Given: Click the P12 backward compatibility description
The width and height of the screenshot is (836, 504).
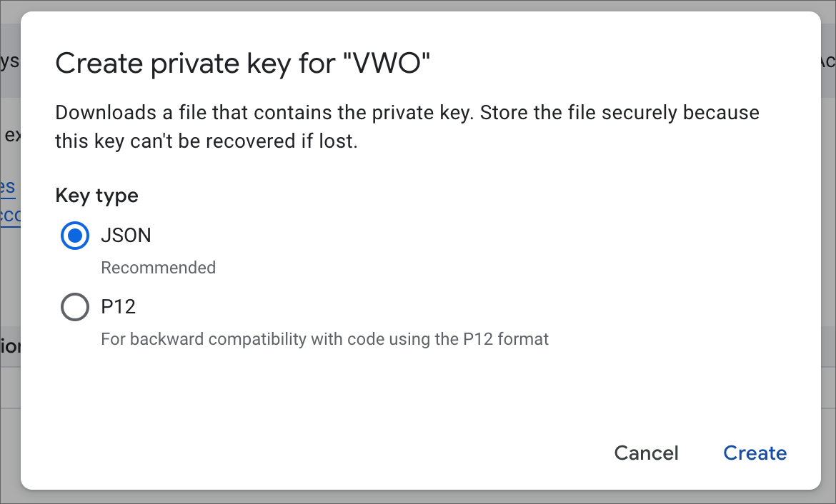Looking at the screenshot, I should coord(324,339).
